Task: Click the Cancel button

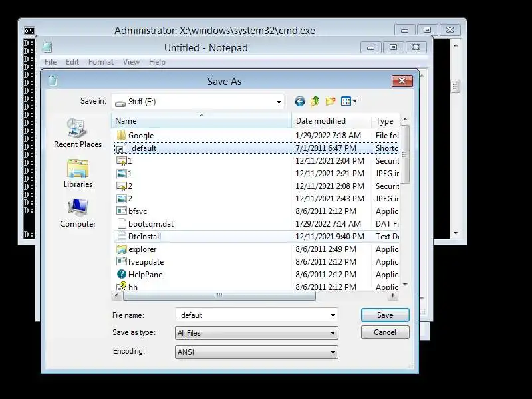Action: pyautogui.click(x=385, y=332)
